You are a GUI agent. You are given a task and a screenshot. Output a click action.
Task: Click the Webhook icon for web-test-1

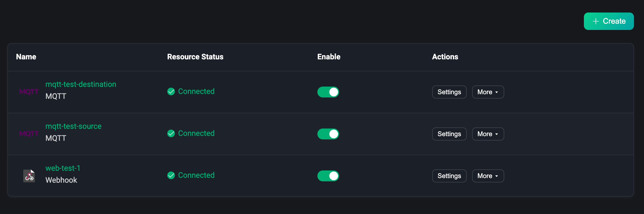pyautogui.click(x=29, y=176)
